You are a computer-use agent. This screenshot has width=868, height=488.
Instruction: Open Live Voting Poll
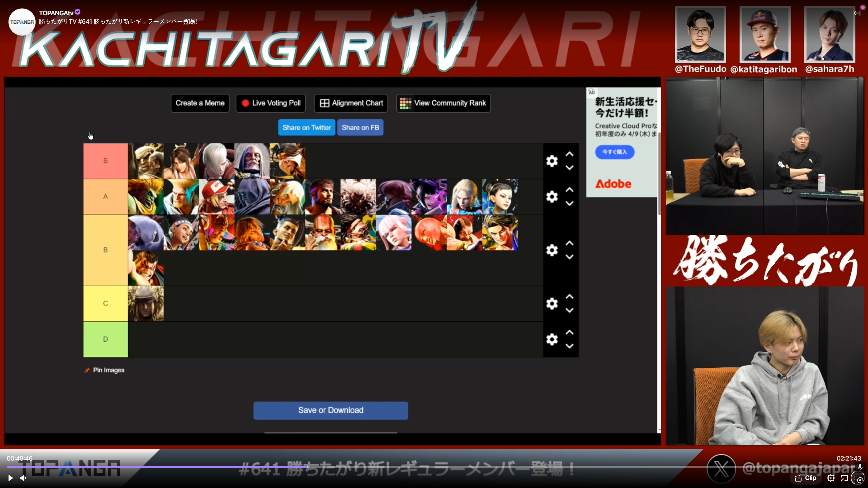tap(271, 103)
